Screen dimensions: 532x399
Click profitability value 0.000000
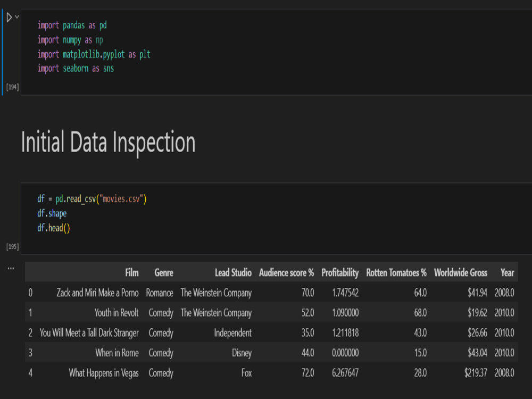coord(345,353)
